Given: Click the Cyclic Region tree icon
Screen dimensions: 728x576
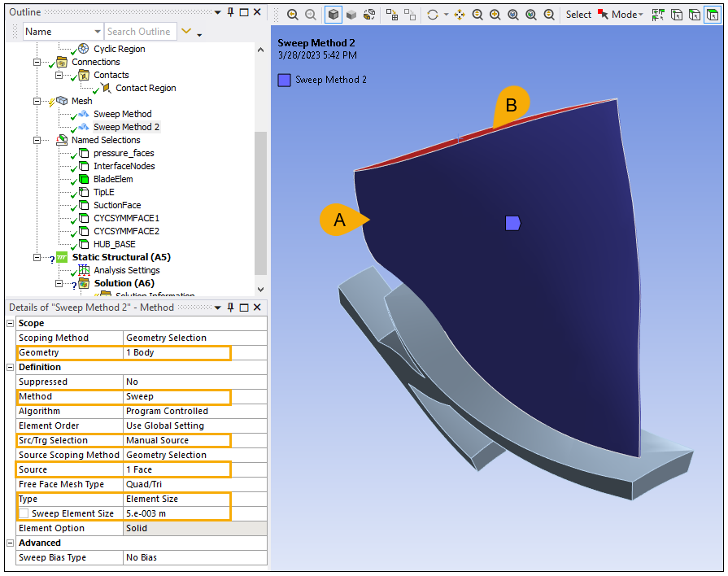Looking at the screenshot, I should 83,49.
